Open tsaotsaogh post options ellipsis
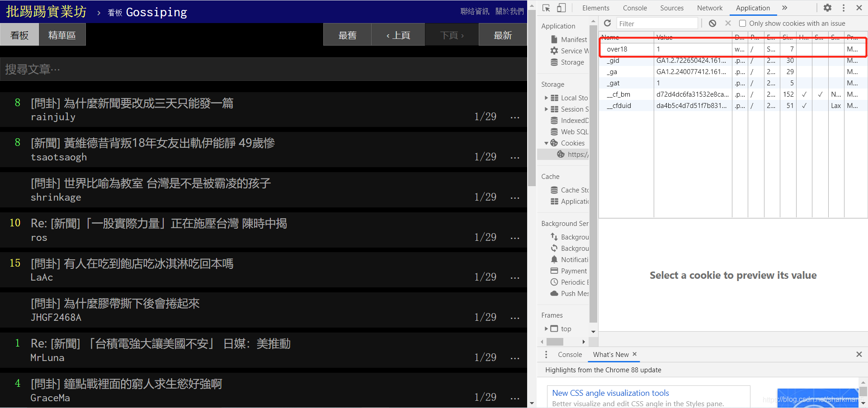The width and height of the screenshot is (868, 408). tap(514, 158)
